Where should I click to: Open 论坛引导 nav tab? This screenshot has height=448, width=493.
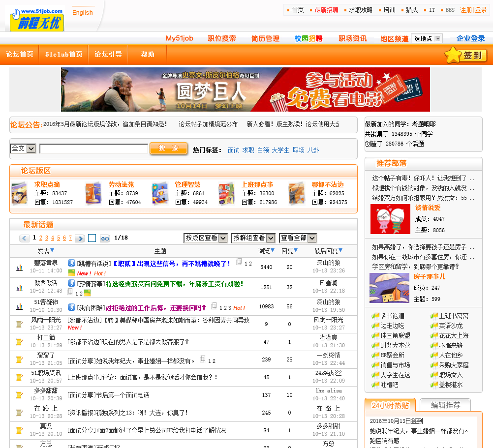tap(108, 55)
